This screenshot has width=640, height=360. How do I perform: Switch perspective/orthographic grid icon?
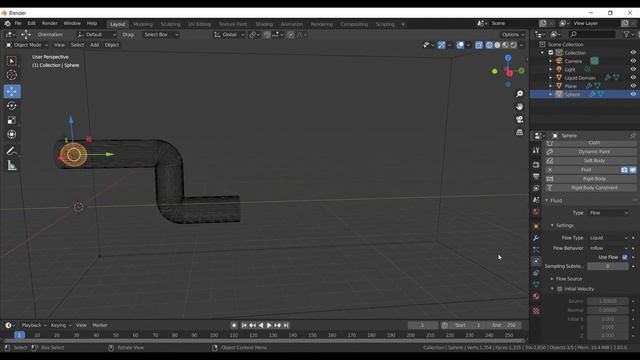519,132
